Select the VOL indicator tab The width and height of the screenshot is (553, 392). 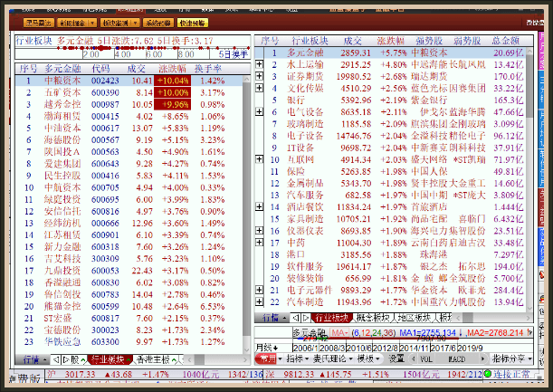pyautogui.click(x=425, y=359)
